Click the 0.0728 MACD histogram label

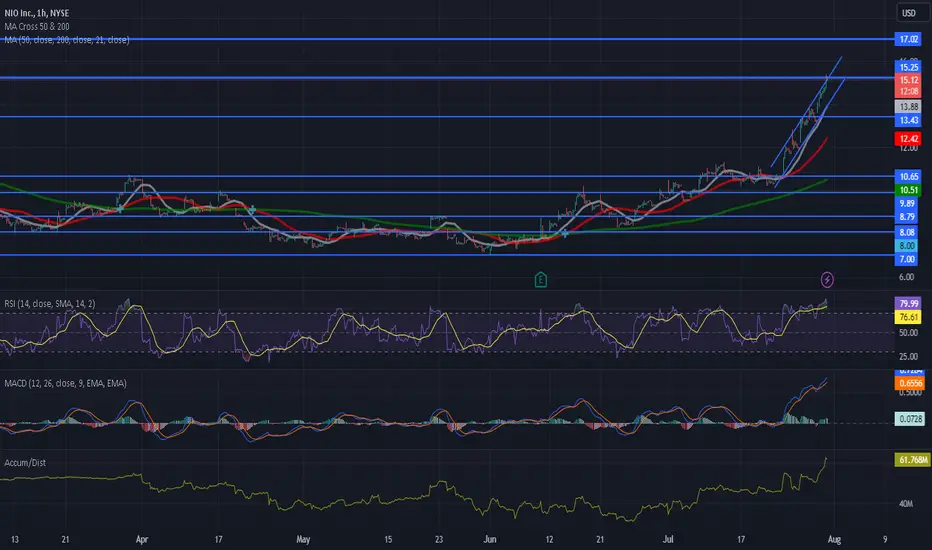coord(910,419)
